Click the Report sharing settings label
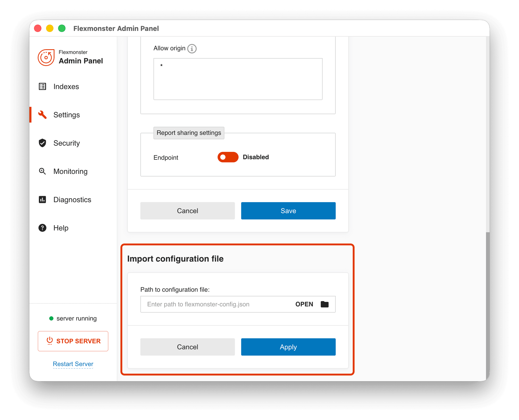 point(189,133)
